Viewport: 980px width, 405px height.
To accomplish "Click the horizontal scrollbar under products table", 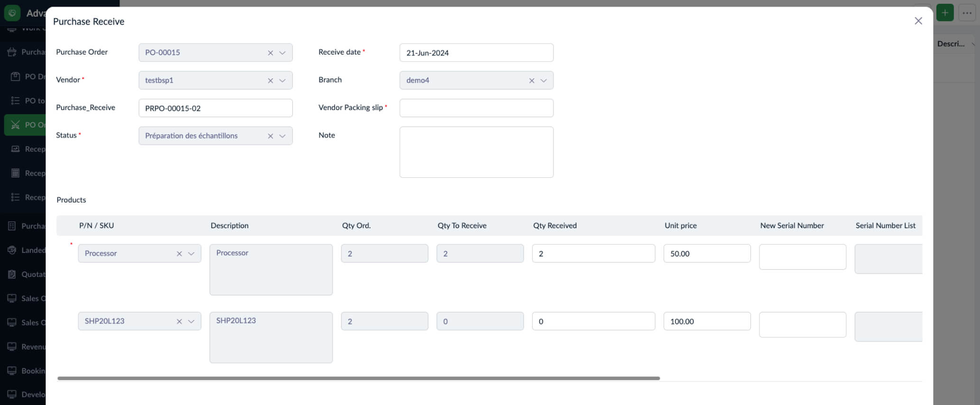I will pos(358,378).
